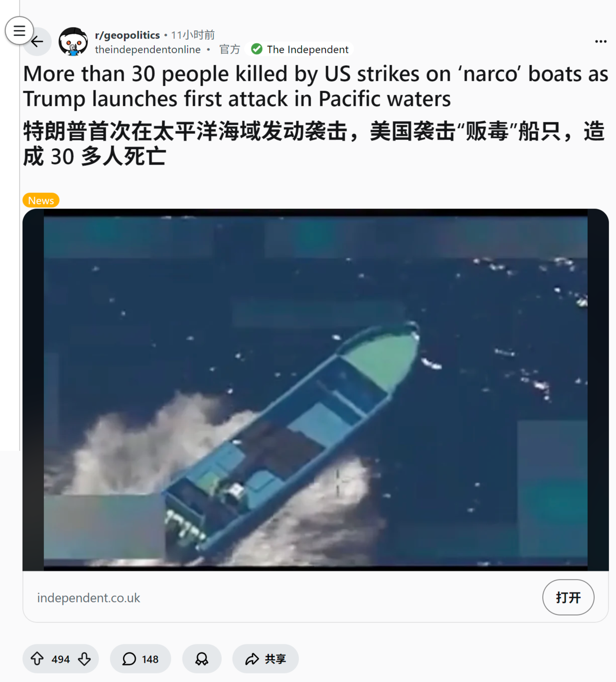Open the independent.co.uk link
This screenshot has height=682, width=616.
click(89, 598)
